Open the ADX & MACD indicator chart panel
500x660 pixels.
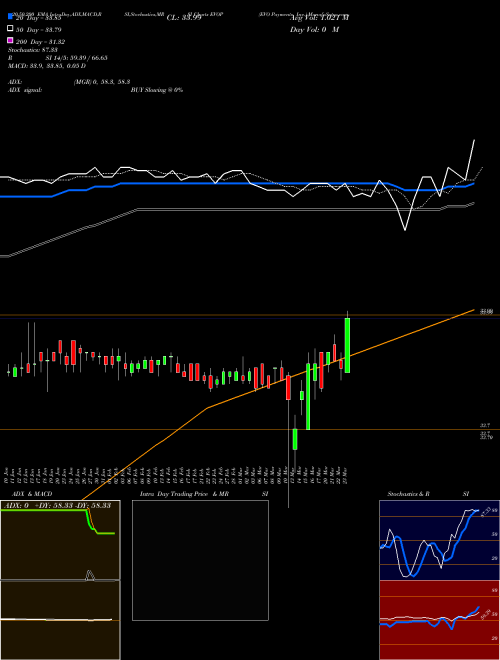pyautogui.click(x=60, y=580)
